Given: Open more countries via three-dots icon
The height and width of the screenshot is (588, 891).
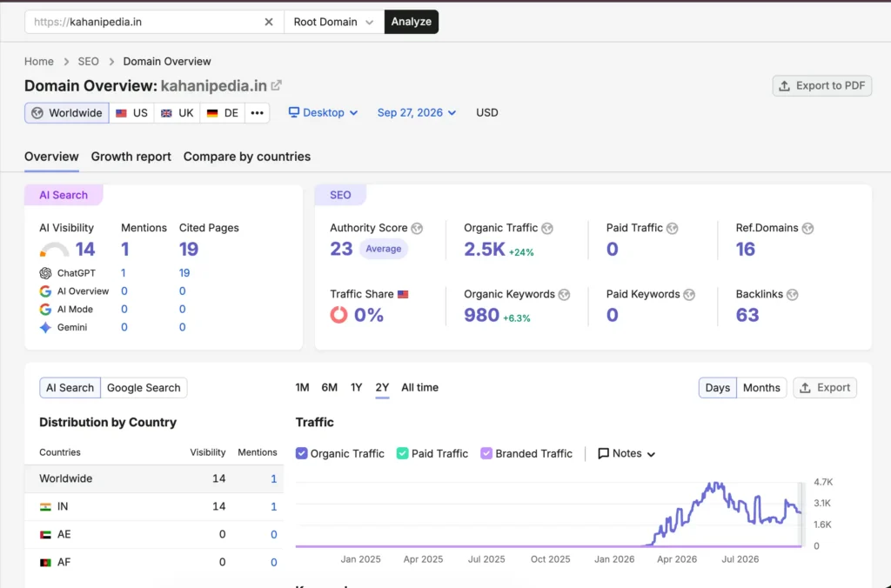Looking at the screenshot, I should (x=257, y=112).
